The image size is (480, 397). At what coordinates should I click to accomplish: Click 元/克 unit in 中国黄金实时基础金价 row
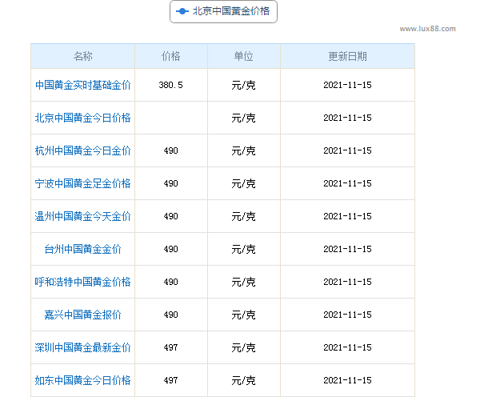pos(244,85)
